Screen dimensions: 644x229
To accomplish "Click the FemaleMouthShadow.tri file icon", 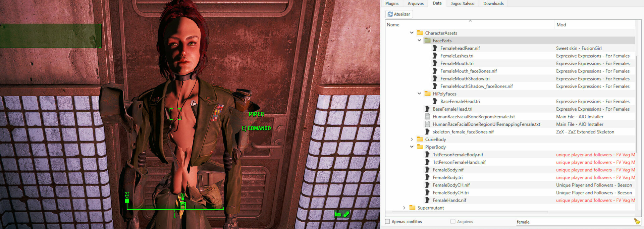I will pyautogui.click(x=435, y=79).
